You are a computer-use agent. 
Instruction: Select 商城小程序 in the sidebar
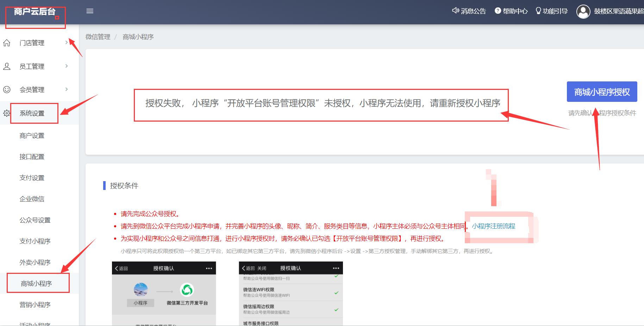click(36, 284)
